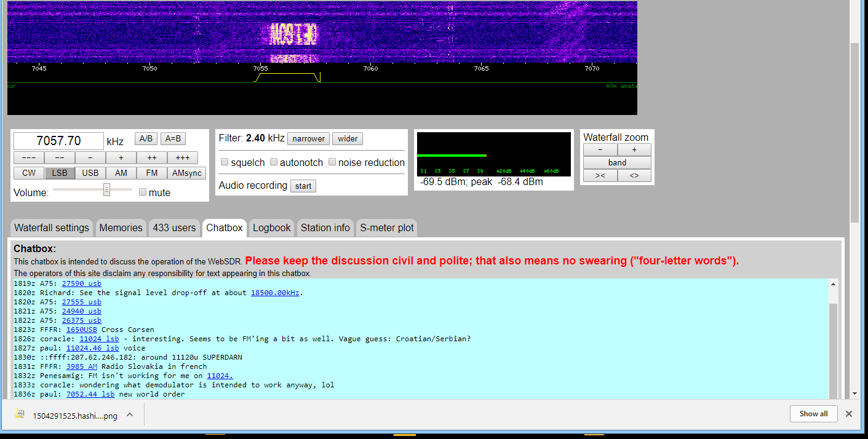Close the download bar with the X

click(849, 414)
